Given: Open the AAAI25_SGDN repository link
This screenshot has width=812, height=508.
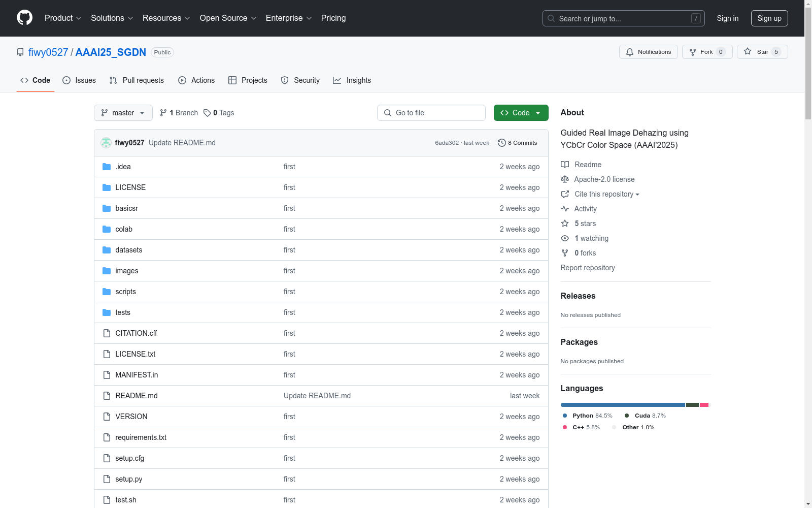Looking at the screenshot, I should point(111,52).
